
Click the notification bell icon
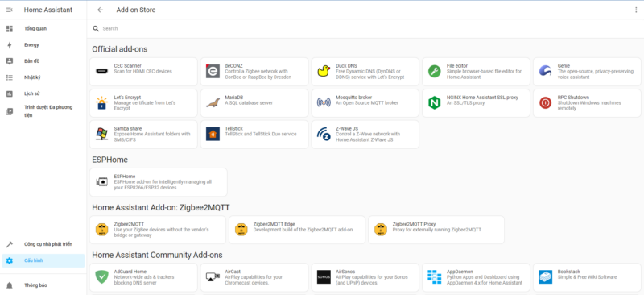10,285
